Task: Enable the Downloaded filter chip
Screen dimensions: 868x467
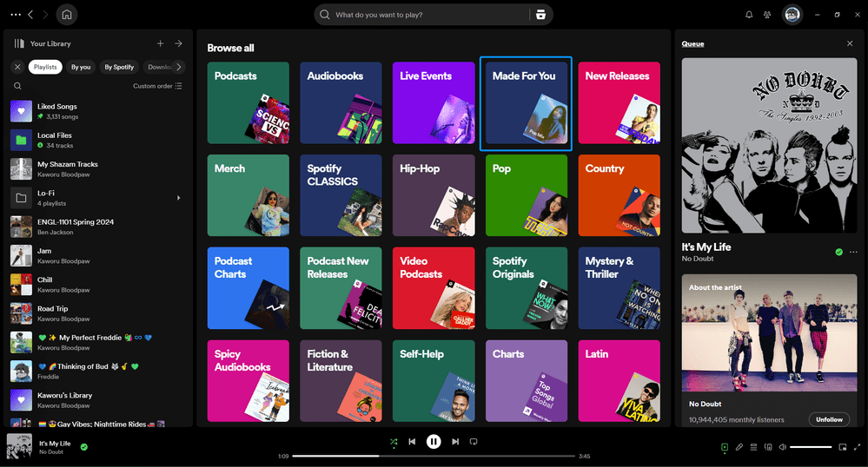Action: pos(159,67)
